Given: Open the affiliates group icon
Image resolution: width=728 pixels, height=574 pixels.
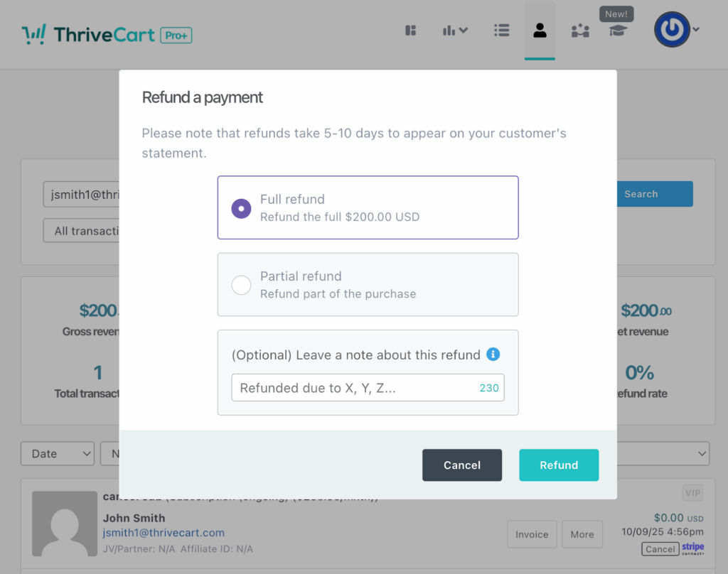Looking at the screenshot, I should (x=580, y=31).
